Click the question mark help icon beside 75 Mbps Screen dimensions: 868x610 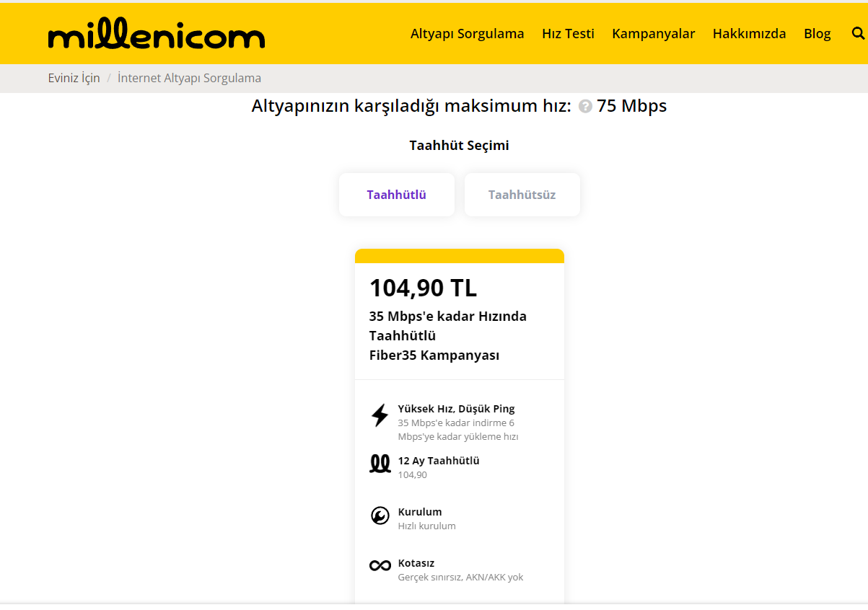585,107
